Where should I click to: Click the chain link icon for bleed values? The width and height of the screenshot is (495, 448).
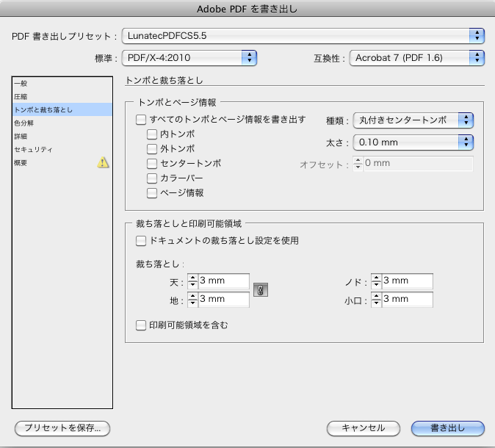[x=261, y=290]
